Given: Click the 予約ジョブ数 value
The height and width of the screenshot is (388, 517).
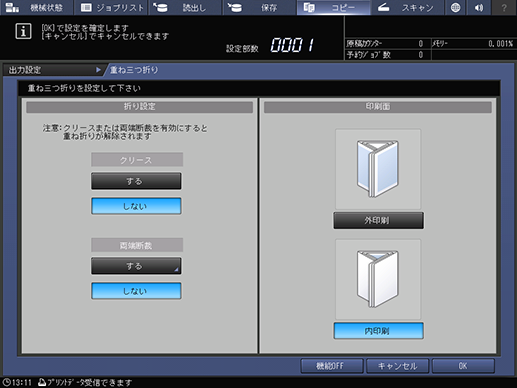Looking at the screenshot, I should point(421,55).
